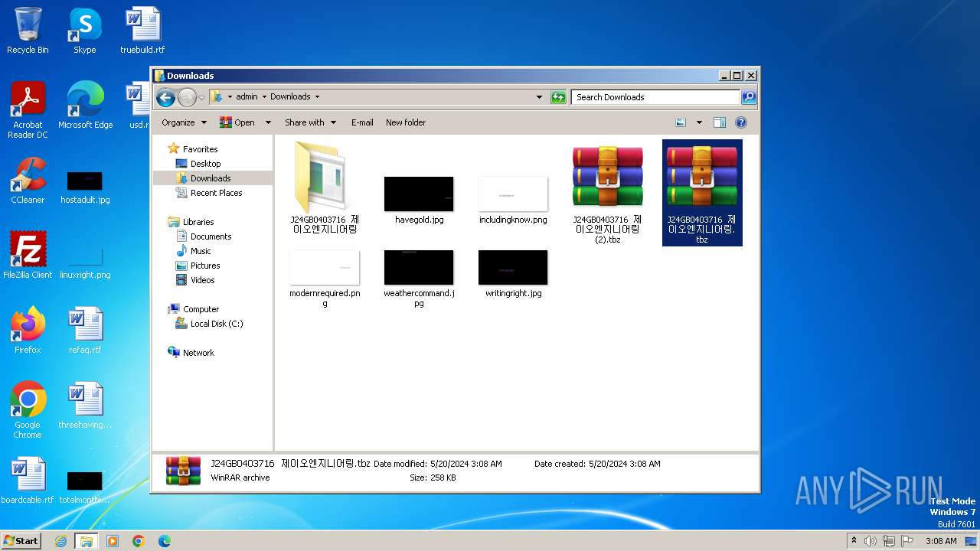Image resolution: width=980 pixels, height=551 pixels.
Task: Create a New folder
Action: point(406,122)
